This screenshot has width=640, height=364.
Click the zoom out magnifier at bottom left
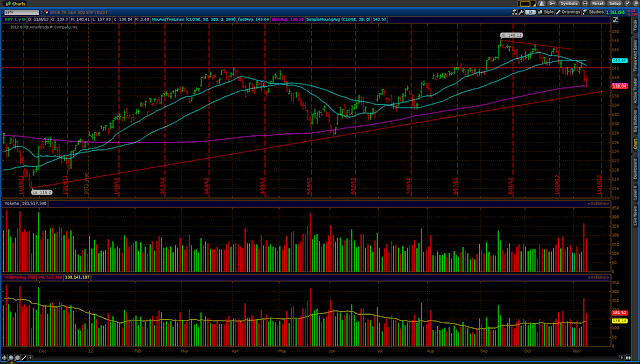(18, 358)
